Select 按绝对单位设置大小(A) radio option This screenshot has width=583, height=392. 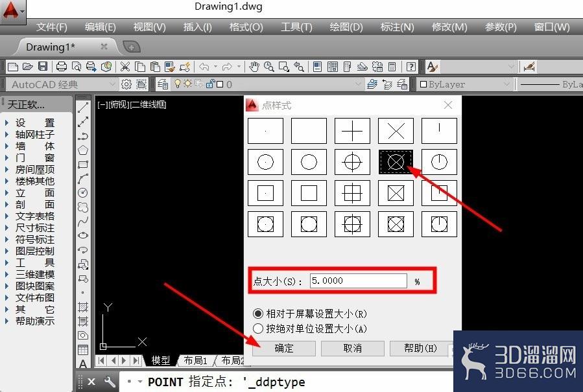click(x=310, y=329)
